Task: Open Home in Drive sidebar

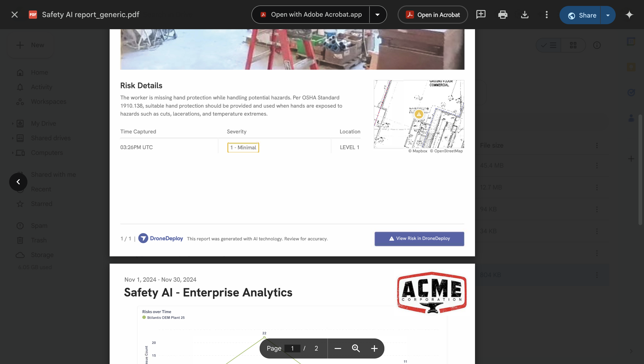Action: (x=40, y=73)
